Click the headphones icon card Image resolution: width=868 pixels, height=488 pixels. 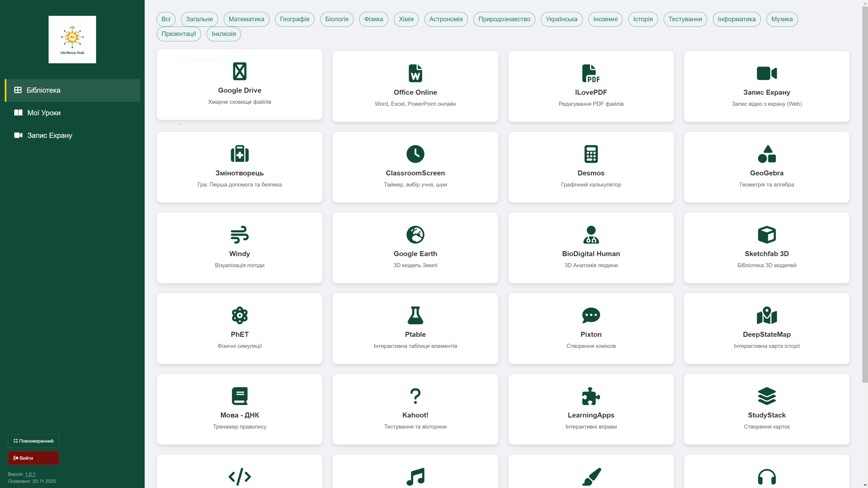766,476
